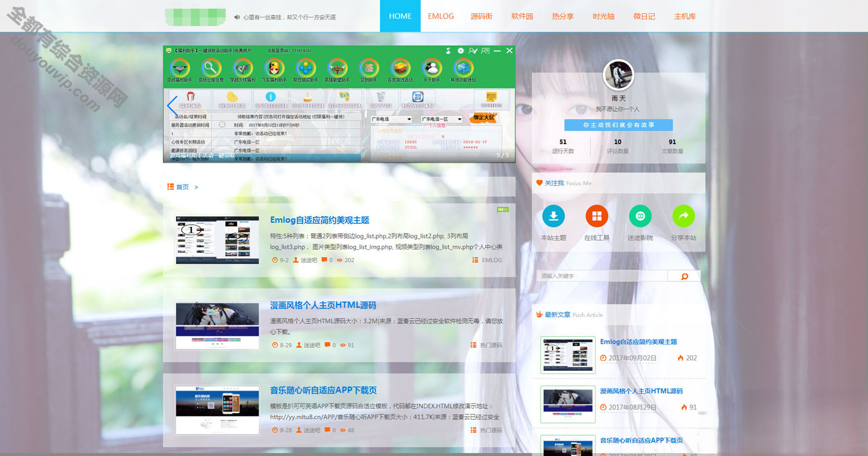Image resolution: width=868 pixels, height=456 pixels.
Task: Open sidebar link 漫画风格个人主页HTML源码
Action: 641,391
